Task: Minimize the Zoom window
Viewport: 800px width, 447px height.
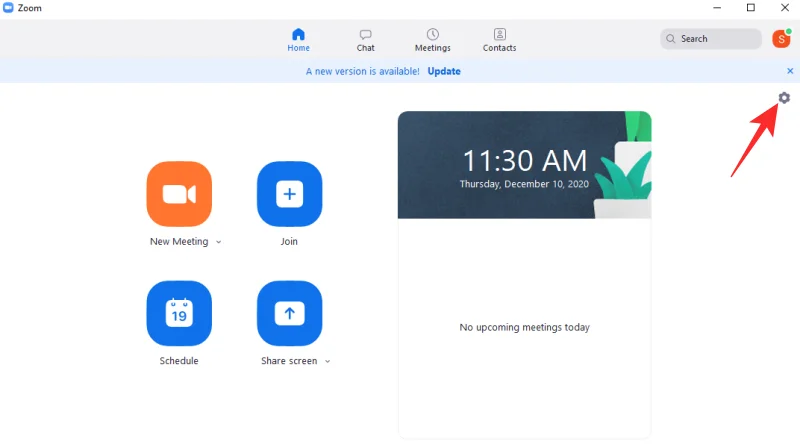Action: [x=717, y=8]
